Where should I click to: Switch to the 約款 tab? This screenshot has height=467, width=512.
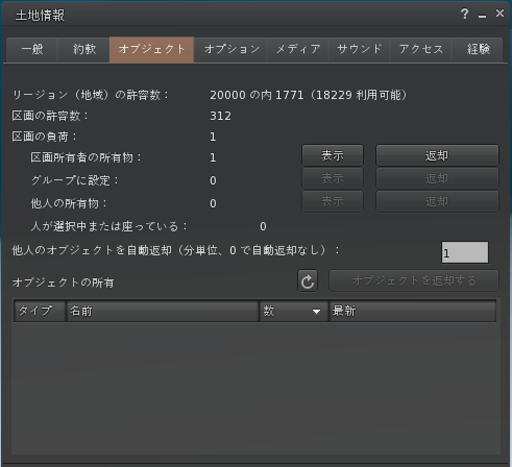[x=84, y=49]
